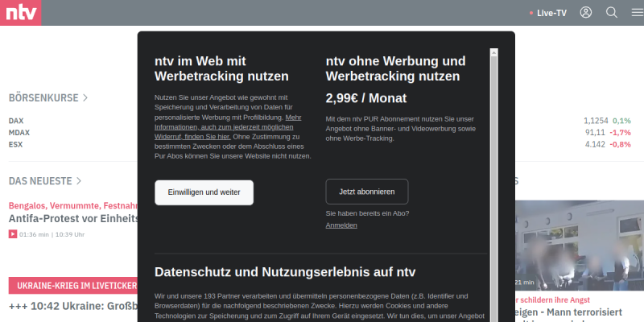644x322 pixels.
Task: Click the 0,1% change value
Action: click(621, 121)
